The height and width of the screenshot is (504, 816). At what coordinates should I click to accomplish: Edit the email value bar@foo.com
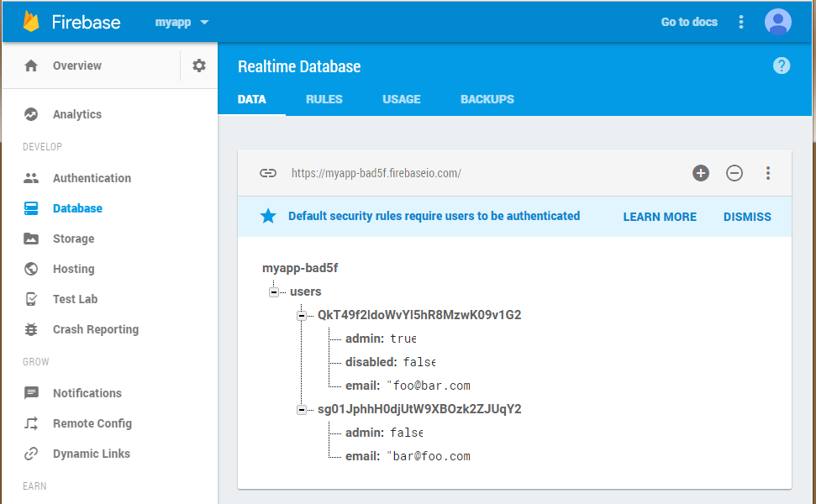pos(429,456)
